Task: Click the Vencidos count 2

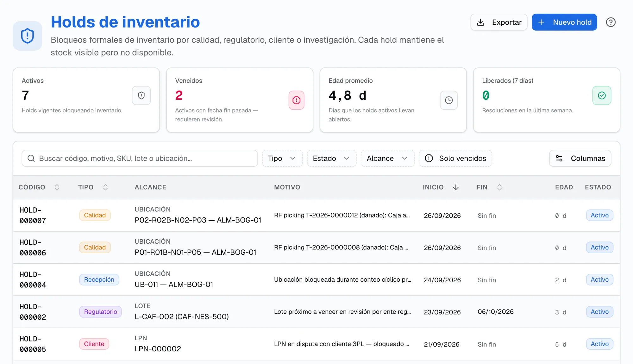Action: tap(179, 95)
